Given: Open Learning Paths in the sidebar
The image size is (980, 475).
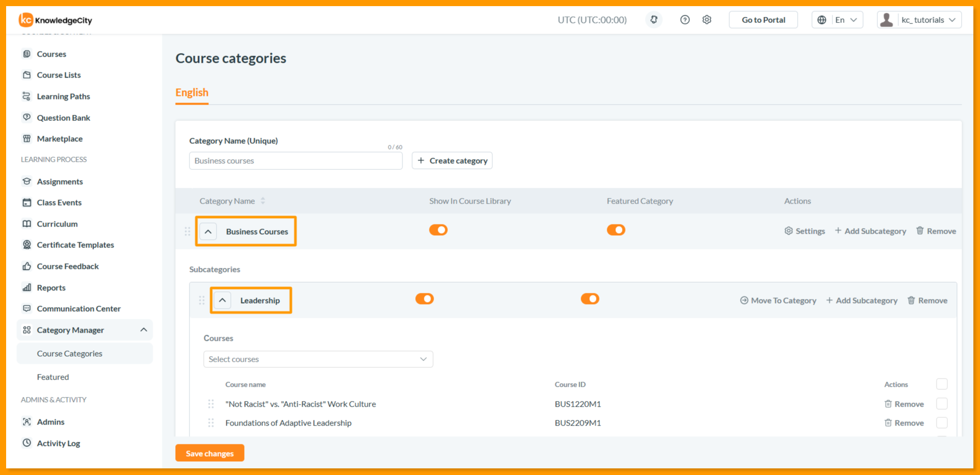Looking at the screenshot, I should tap(63, 96).
